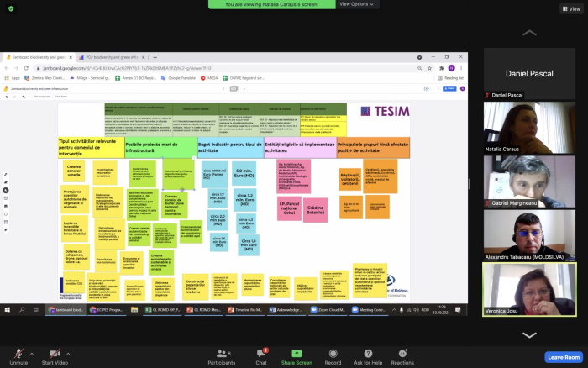
Task: Open video options arrow beside Start Video
Action: 68,354
